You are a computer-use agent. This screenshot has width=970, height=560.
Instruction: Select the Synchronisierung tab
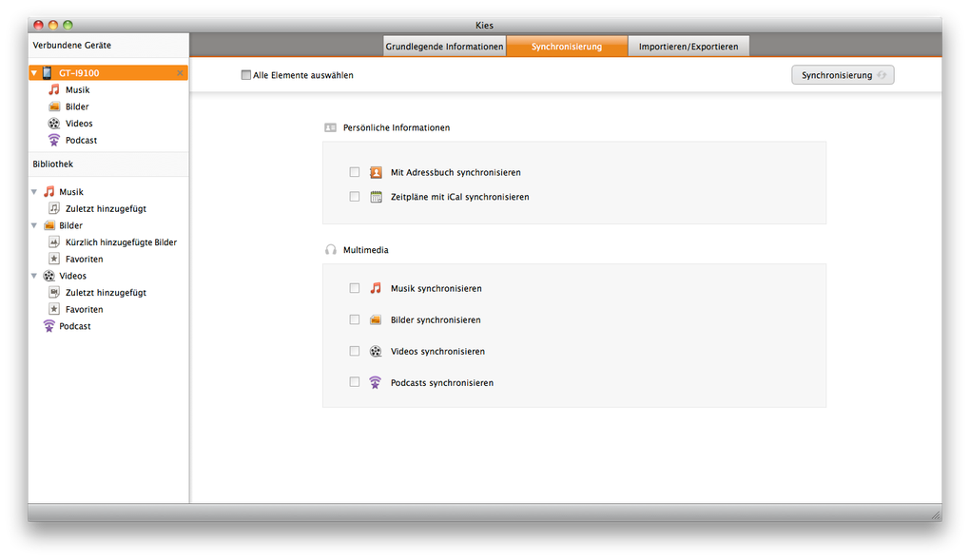click(567, 47)
